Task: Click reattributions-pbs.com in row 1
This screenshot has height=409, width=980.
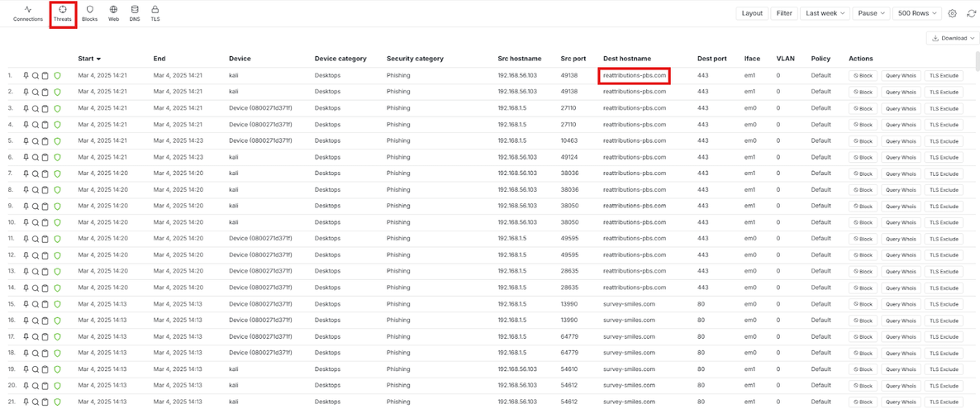Action: click(x=635, y=75)
